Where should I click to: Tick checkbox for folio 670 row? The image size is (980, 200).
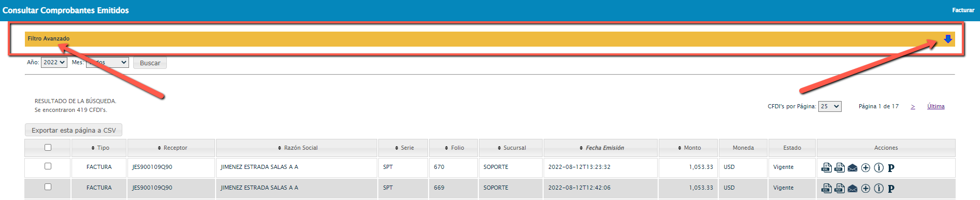[48, 166]
